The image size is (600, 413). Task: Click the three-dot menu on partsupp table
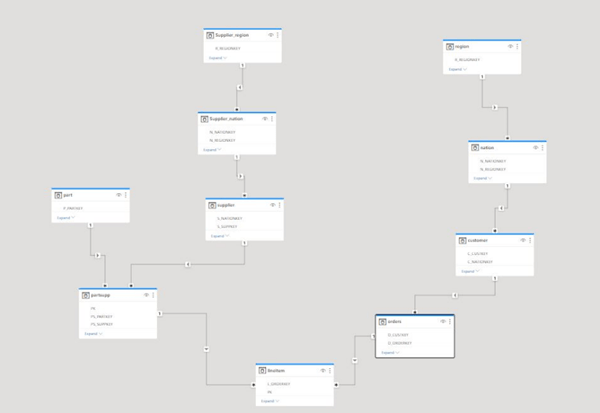(x=154, y=295)
